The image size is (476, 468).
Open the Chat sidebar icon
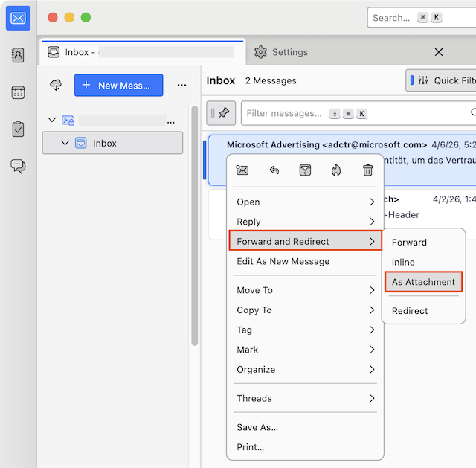coord(18,167)
